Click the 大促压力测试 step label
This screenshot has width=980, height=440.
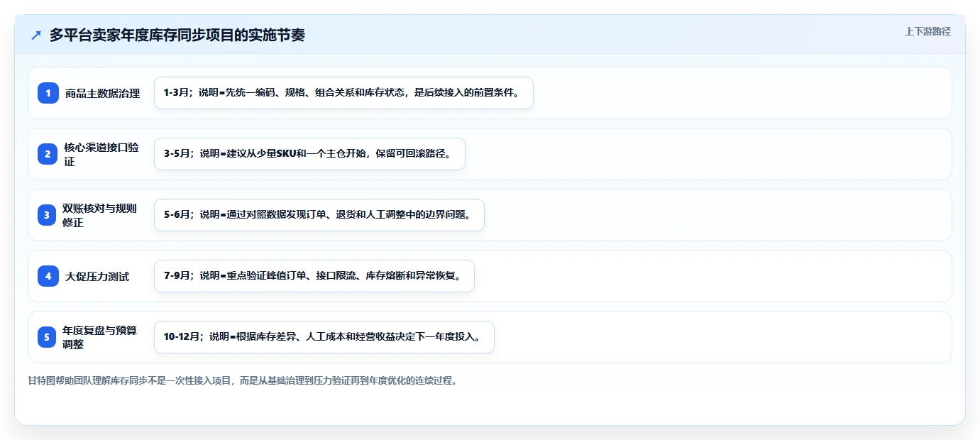[97, 276]
